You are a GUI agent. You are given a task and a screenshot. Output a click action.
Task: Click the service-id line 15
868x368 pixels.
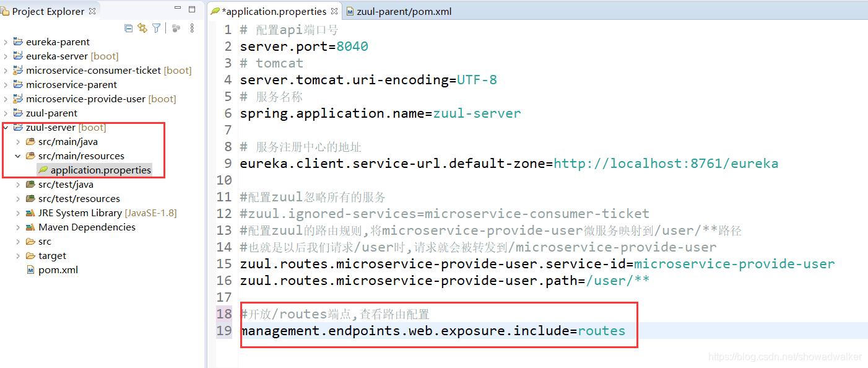coord(537,264)
